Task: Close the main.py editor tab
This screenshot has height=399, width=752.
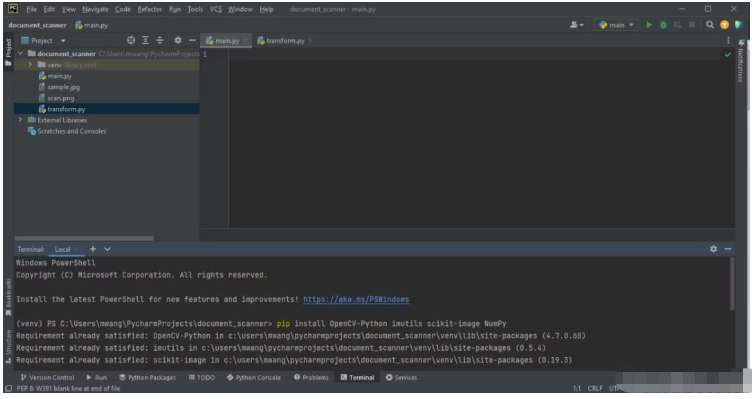Action: coord(245,41)
